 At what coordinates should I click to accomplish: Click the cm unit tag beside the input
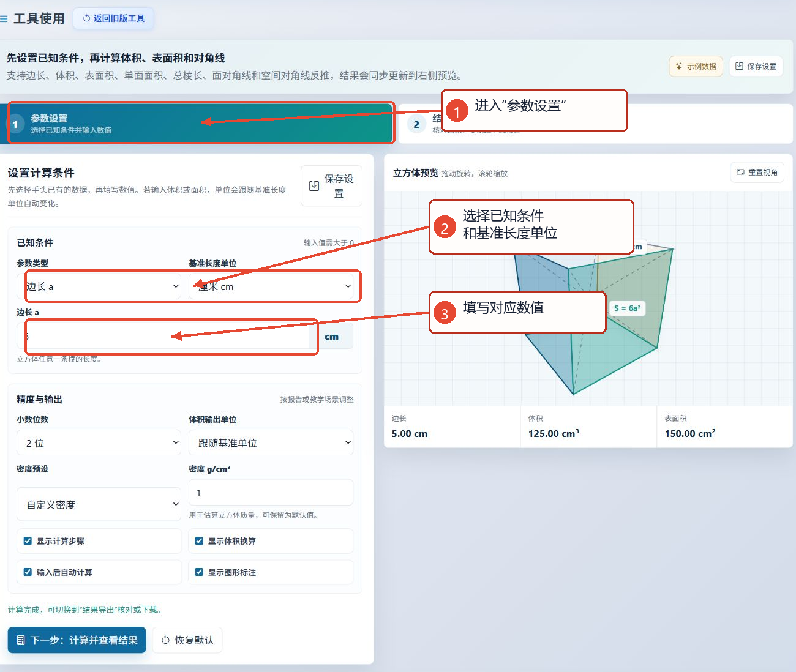click(x=332, y=337)
